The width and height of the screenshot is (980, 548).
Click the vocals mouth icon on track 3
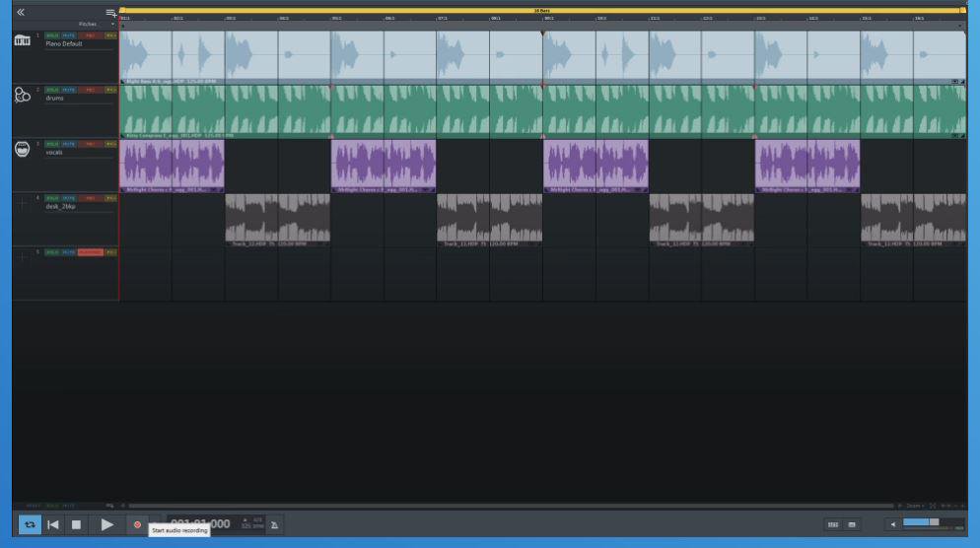click(23, 149)
